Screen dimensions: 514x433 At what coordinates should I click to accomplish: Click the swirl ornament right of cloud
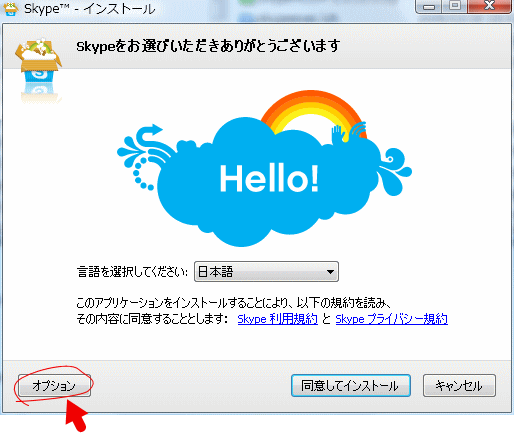[x=394, y=171]
